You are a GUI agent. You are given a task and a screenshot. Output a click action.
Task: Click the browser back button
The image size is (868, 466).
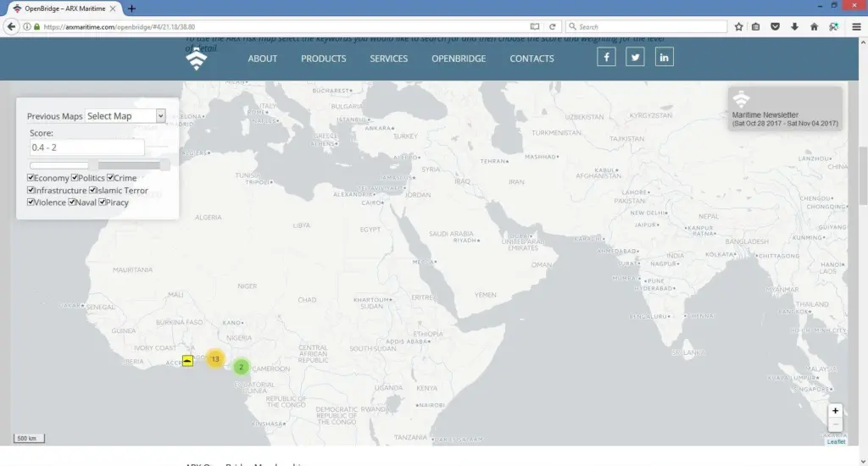pos(11,26)
